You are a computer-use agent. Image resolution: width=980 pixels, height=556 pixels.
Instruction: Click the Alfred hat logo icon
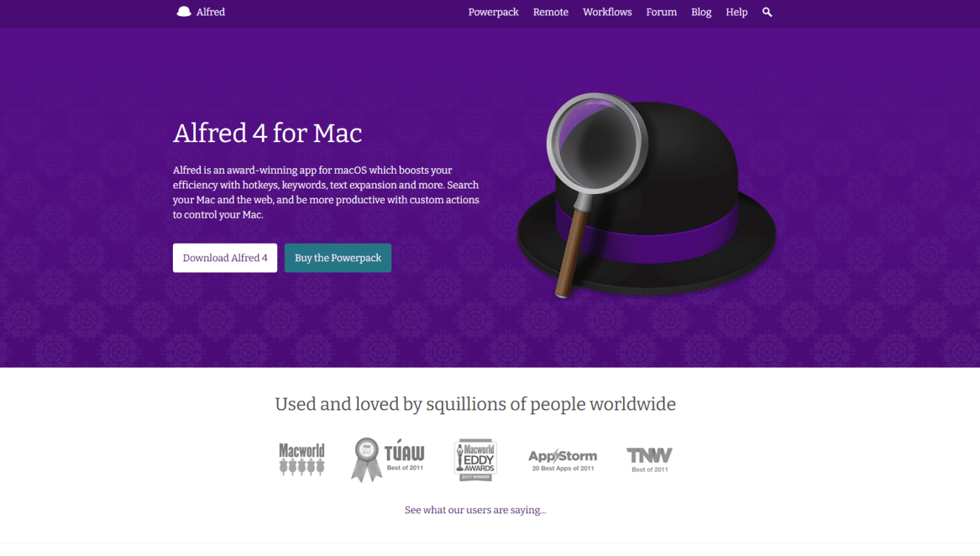pyautogui.click(x=184, y=12)
